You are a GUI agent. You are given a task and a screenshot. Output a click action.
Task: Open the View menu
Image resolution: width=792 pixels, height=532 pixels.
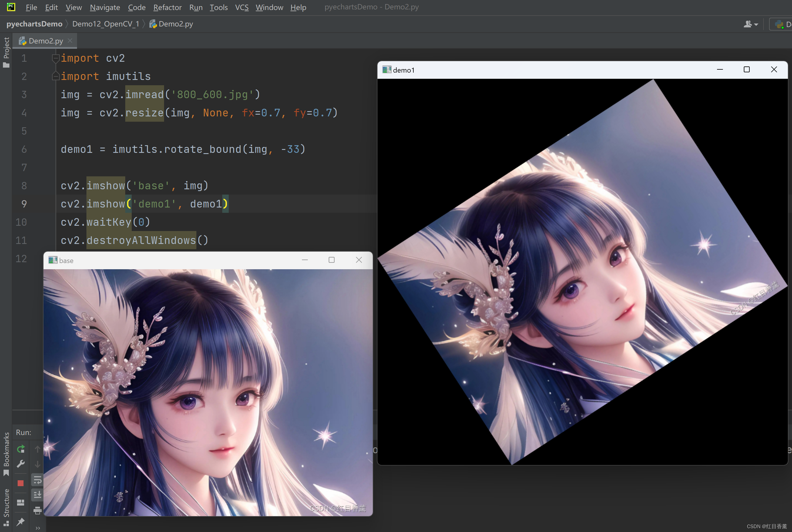click(73, 7)
